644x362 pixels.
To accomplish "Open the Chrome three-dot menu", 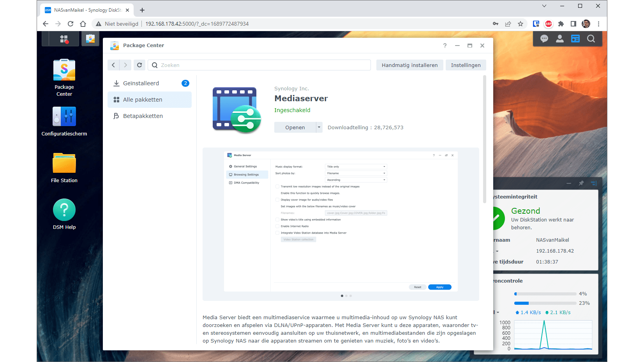I will coord(598,24).
